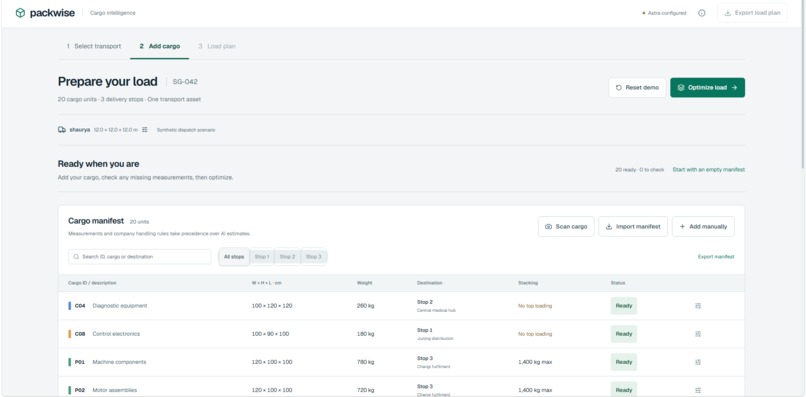Open edit options icon for P02 row
Viewport: 806px width, 397px height.
pyautogui.click(x=698, y=390)
